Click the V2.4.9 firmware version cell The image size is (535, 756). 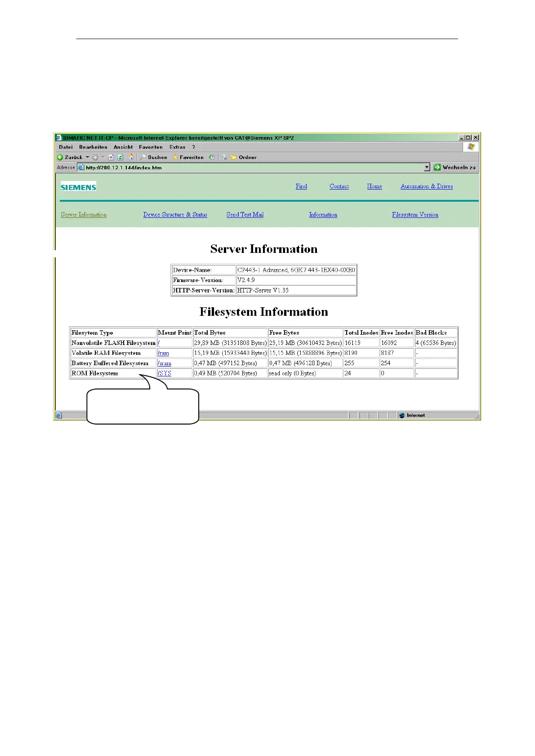click(x=296, y=280)
